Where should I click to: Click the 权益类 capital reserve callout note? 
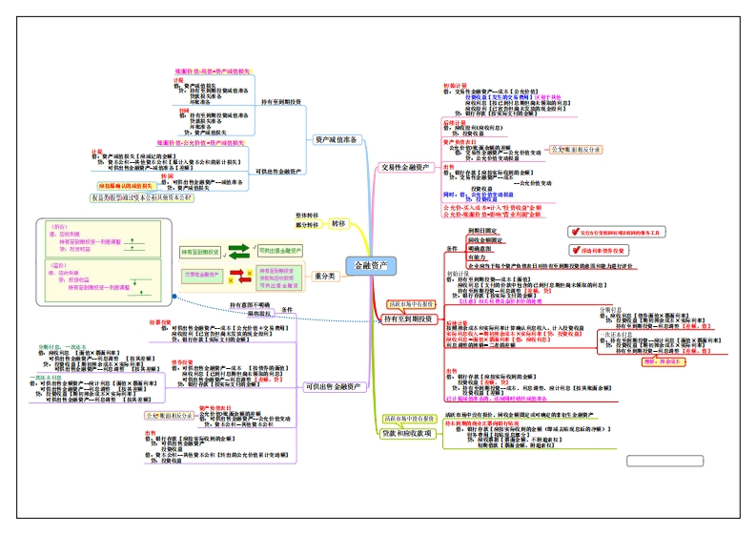142,197
